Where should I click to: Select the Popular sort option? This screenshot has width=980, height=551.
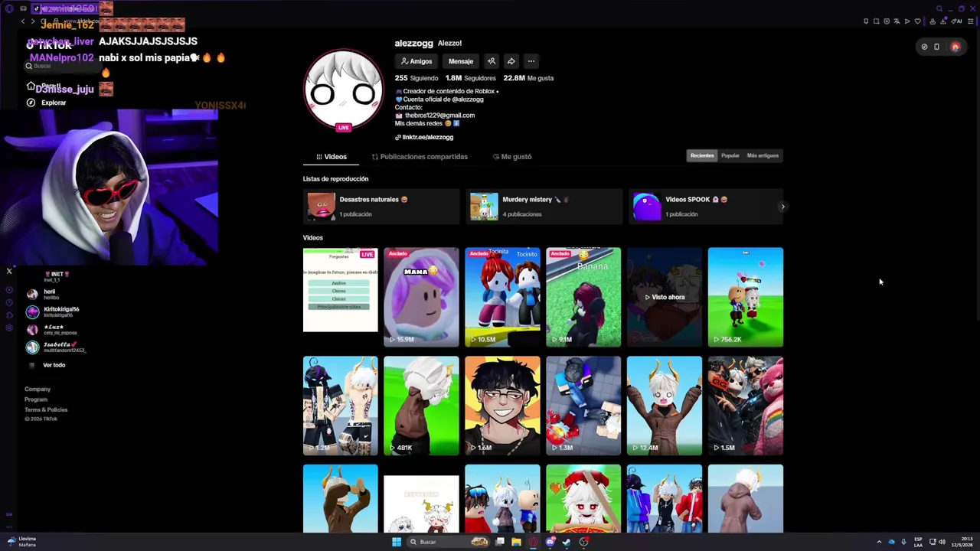click(x=730, y=155)
